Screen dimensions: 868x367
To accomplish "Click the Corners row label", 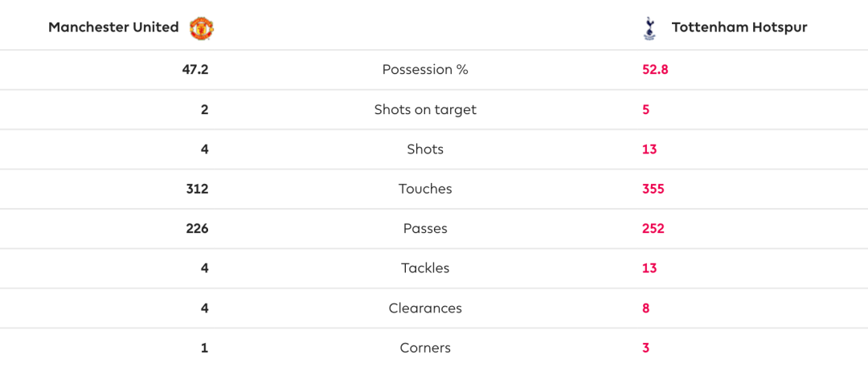I will [x=425, y=349].
